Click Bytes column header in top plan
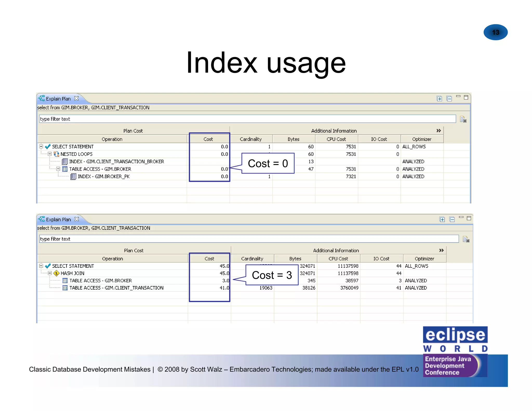The width and height of the screenshot is (532, 411). pyautogui.click(x=294, y=139)
